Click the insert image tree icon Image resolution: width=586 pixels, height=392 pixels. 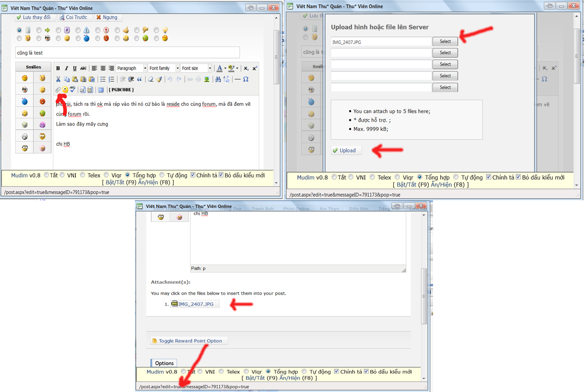[x=207, y=79]
